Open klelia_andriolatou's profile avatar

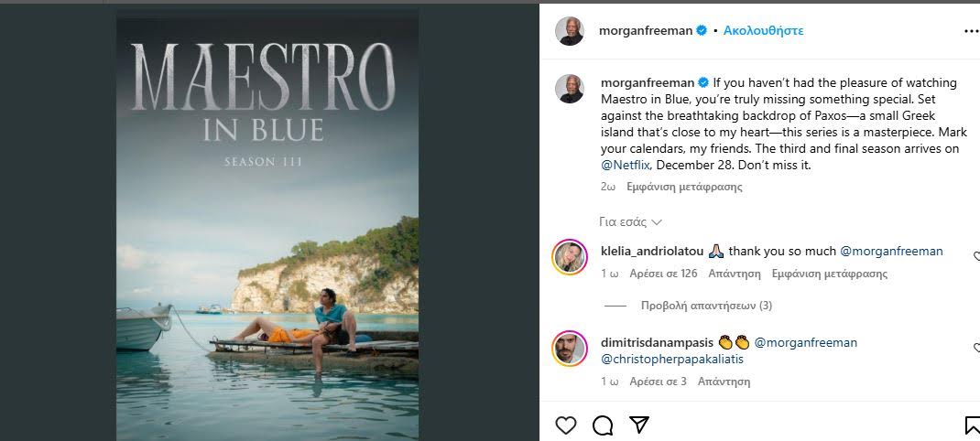[570, 257]
